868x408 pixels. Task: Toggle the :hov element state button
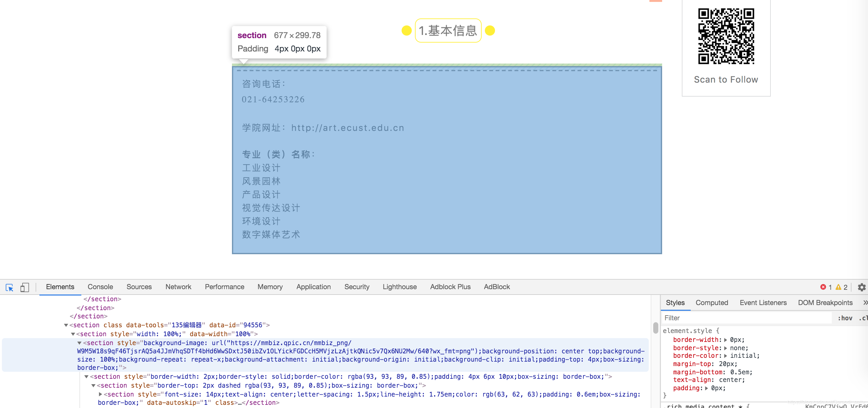(x=845, y=318)
